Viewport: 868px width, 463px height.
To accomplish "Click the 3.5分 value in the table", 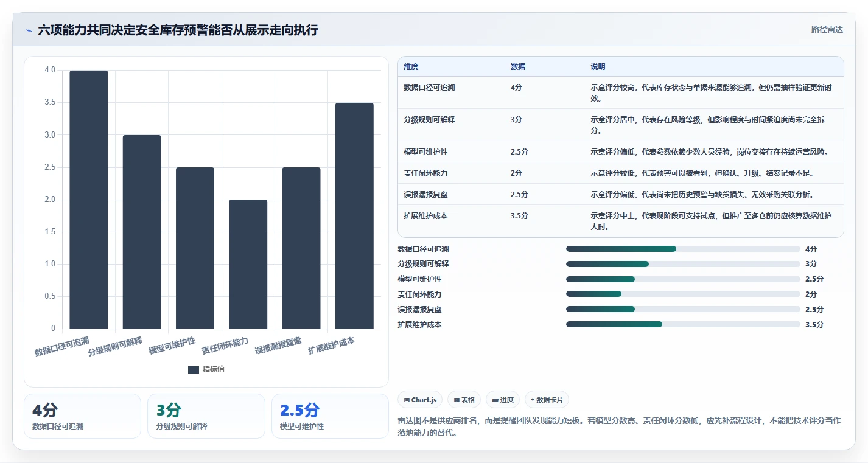I will coord(519,216).
